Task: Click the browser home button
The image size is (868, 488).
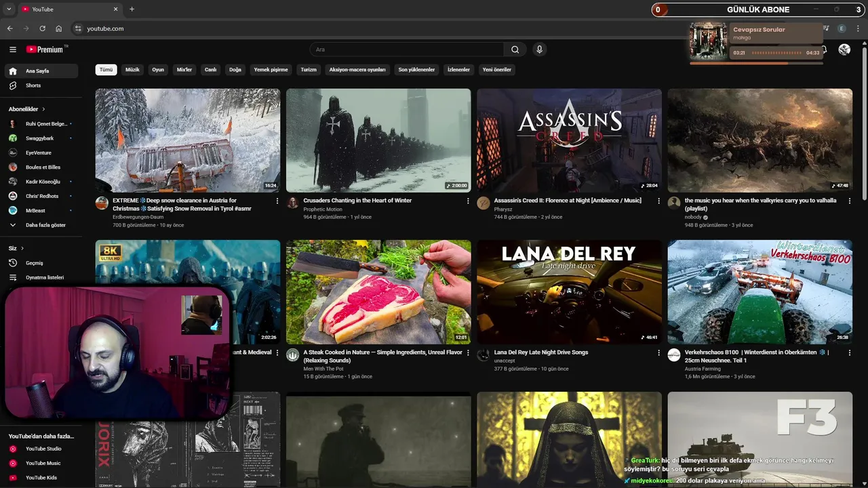Action: [x=59, y=28]
